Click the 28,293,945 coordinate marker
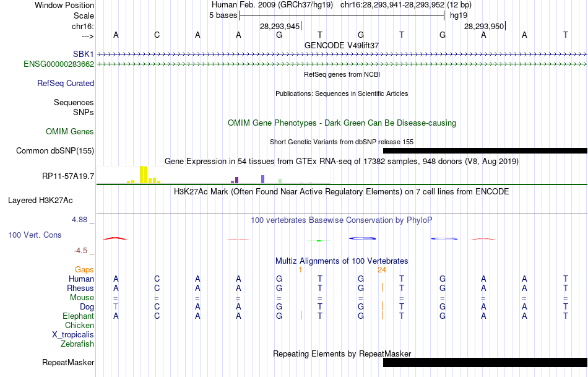Image resolution: width=588 pixels, height=377 pixels. (x=280, y=26)
